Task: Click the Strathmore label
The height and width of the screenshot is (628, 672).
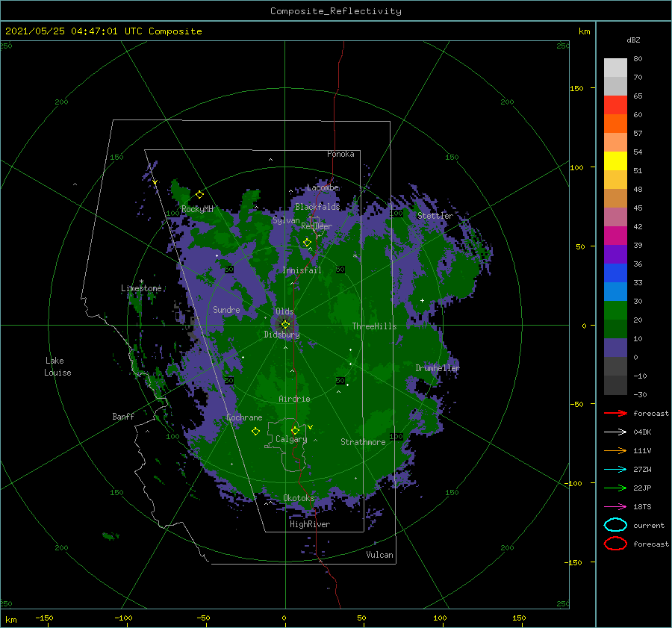Action: point(363,442)
